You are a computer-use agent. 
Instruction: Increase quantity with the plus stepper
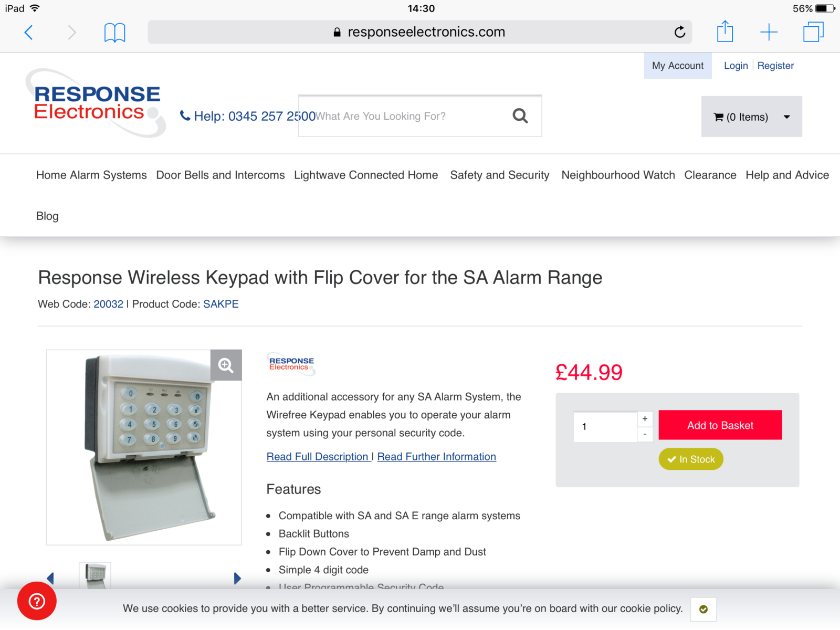(645, 418)
